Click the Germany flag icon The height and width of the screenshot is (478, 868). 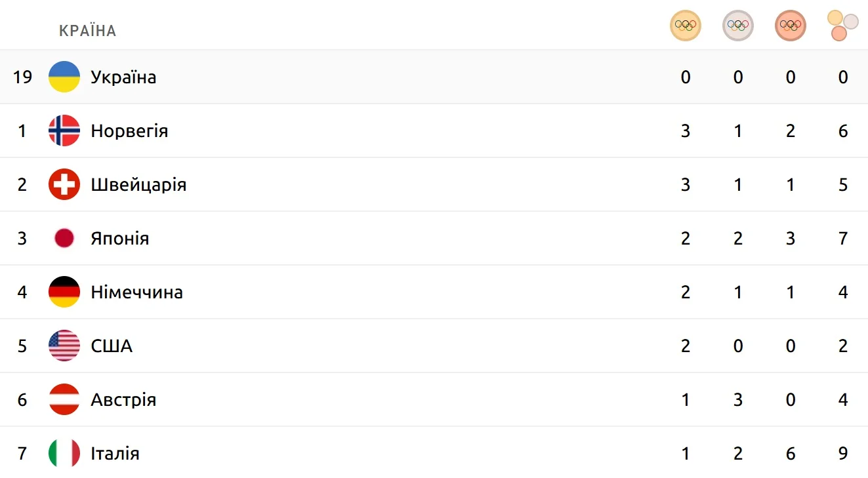(64, 292)
